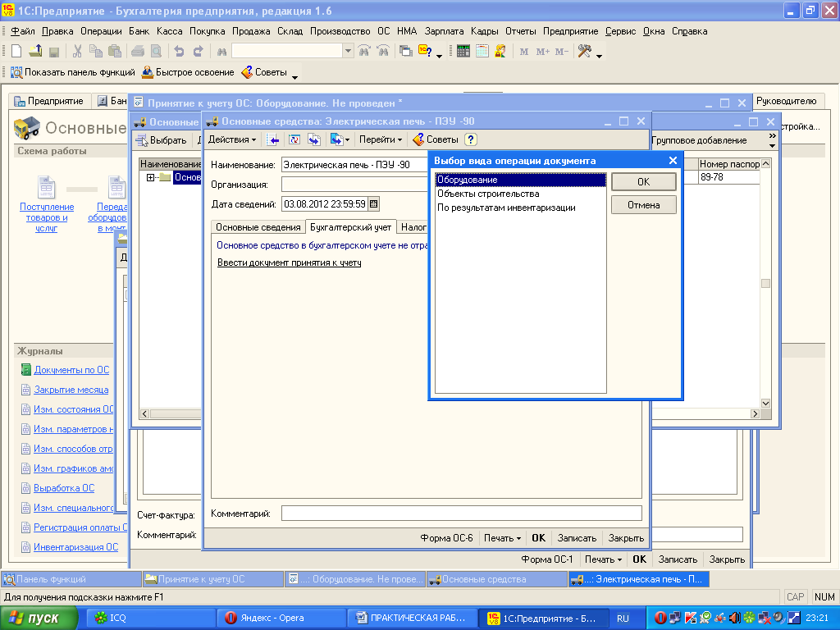Click the Redo arrow icon
Screen dimensions: 840x630
pos(199,52)
